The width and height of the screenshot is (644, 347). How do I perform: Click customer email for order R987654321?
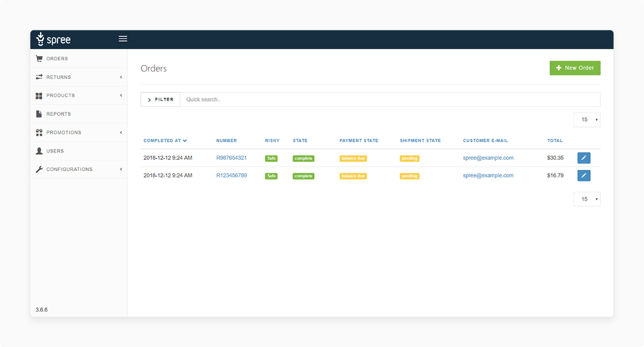[x=488, y=158]
